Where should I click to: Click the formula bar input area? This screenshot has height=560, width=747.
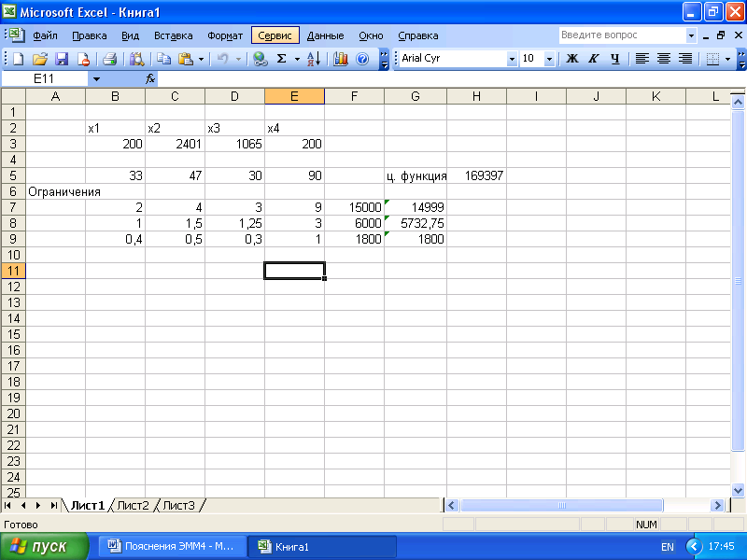tap(450, 79)
